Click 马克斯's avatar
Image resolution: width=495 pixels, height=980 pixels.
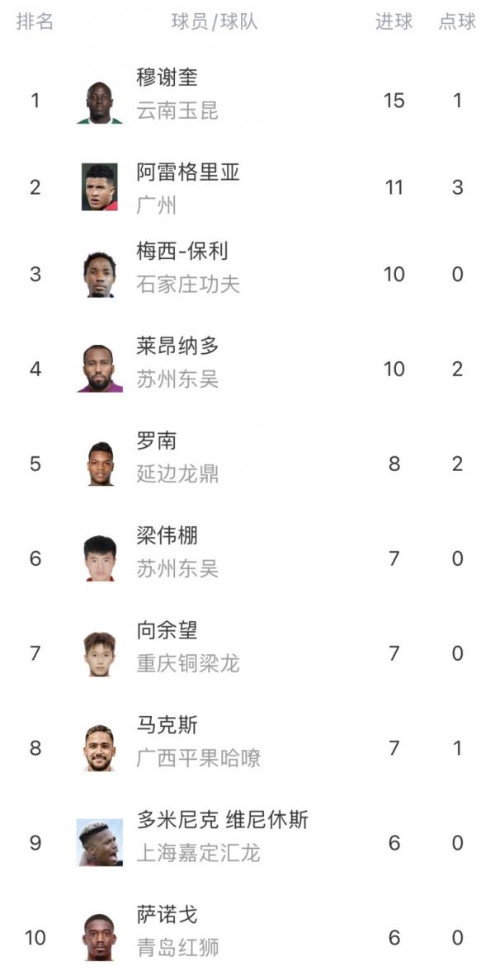[100, 748]
